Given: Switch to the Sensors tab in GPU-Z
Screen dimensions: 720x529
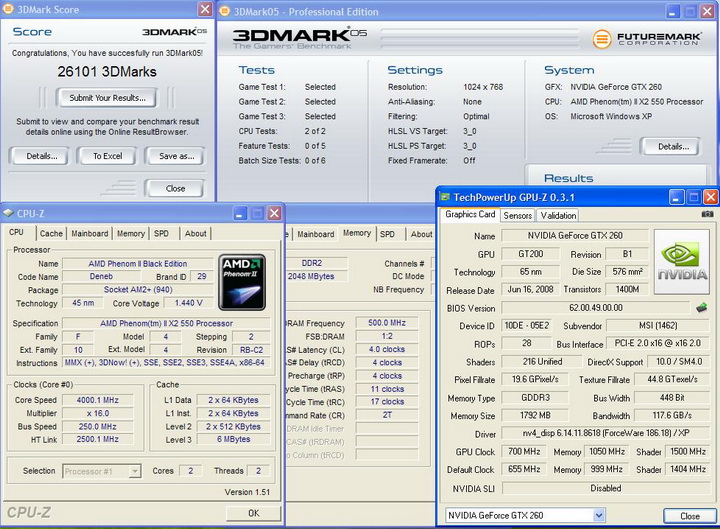Looking at the screenshot, I should [x=518, y=215].
